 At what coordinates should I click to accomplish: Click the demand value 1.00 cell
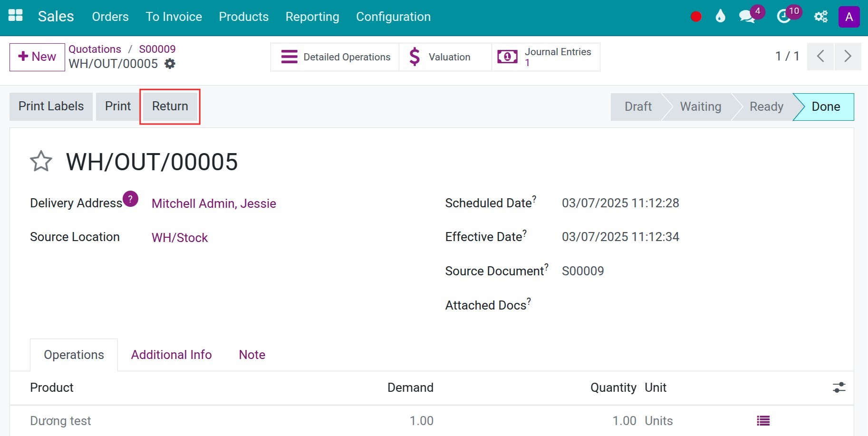click(422, 421)
